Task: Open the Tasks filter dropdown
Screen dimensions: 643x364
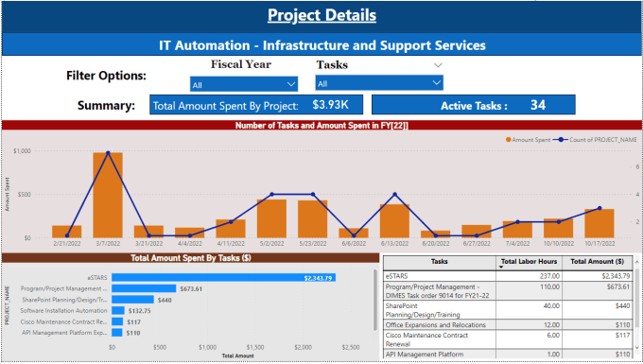Action: (x=379, y=83)
